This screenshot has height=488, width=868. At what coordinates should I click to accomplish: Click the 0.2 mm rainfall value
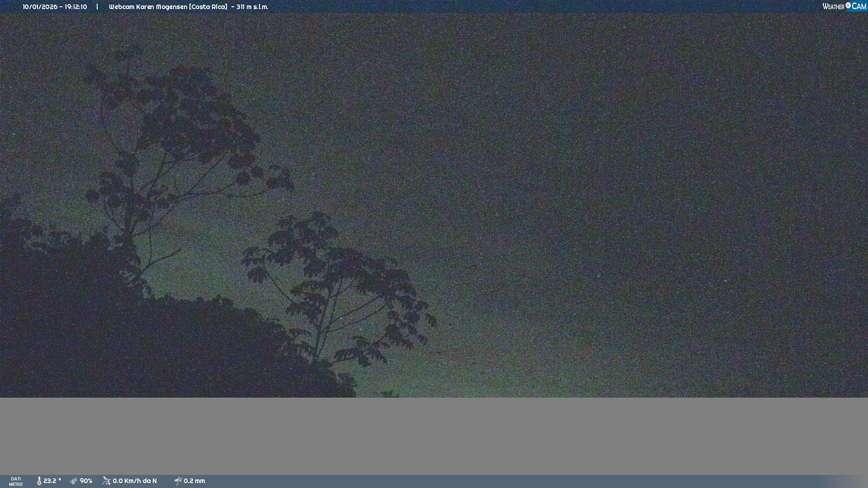point(194,481)
